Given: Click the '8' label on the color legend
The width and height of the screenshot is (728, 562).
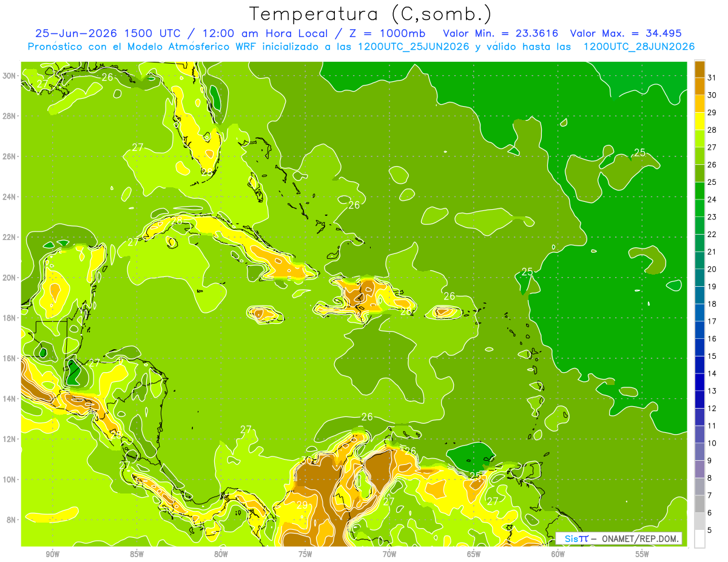Looking at the screenshot, I should click(x=710, y=478).
